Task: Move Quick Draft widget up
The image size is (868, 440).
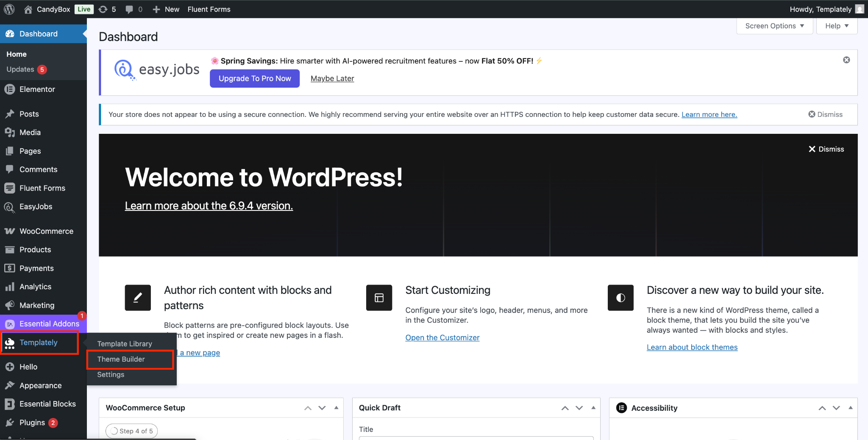Action: coord(565,408)
